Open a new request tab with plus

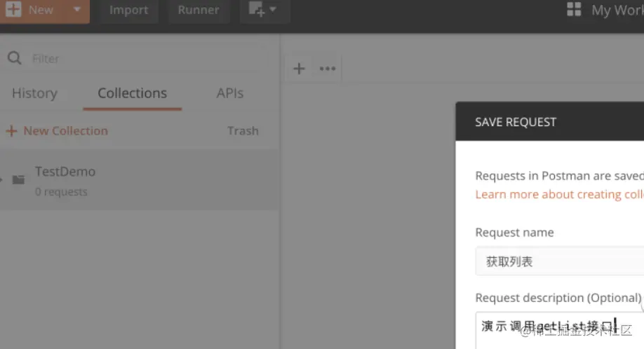pos(299,69)
